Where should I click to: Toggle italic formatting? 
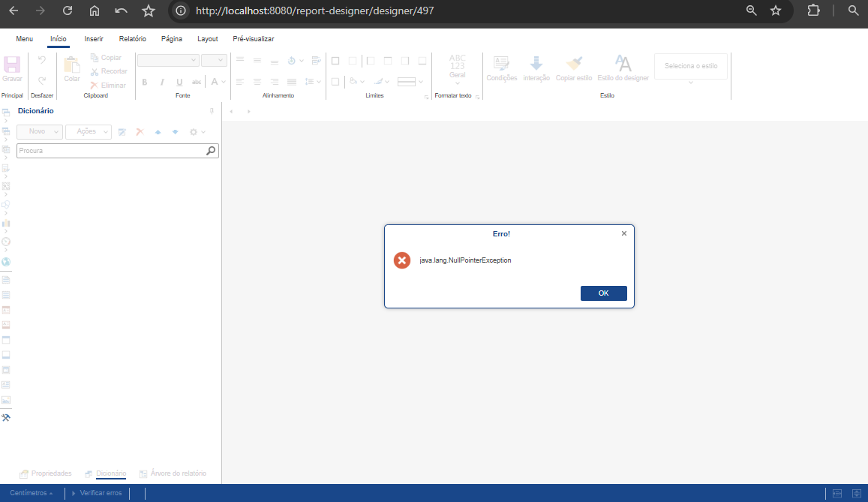coord(161,82)
